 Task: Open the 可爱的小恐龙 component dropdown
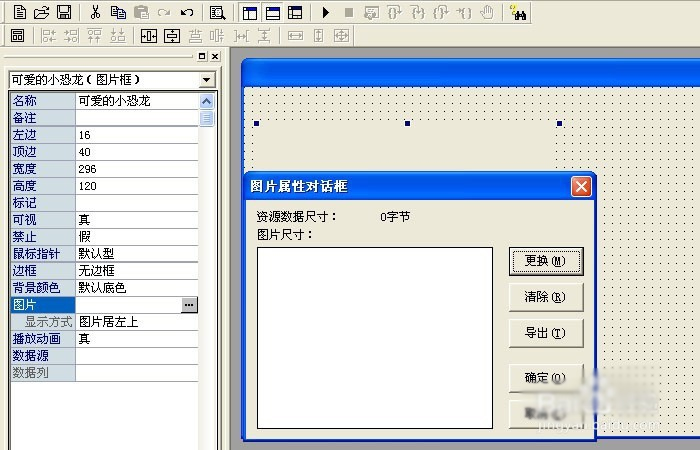point(206,79)
